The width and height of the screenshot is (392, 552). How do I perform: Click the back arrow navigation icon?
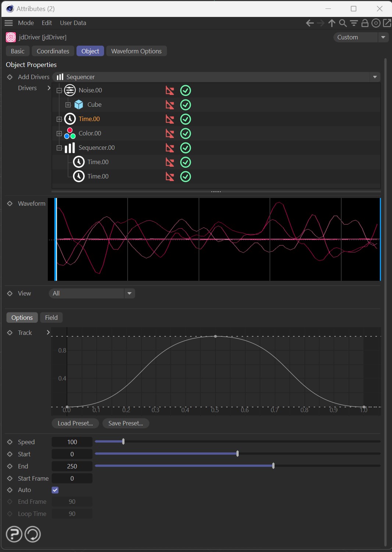tap(310, 23)
